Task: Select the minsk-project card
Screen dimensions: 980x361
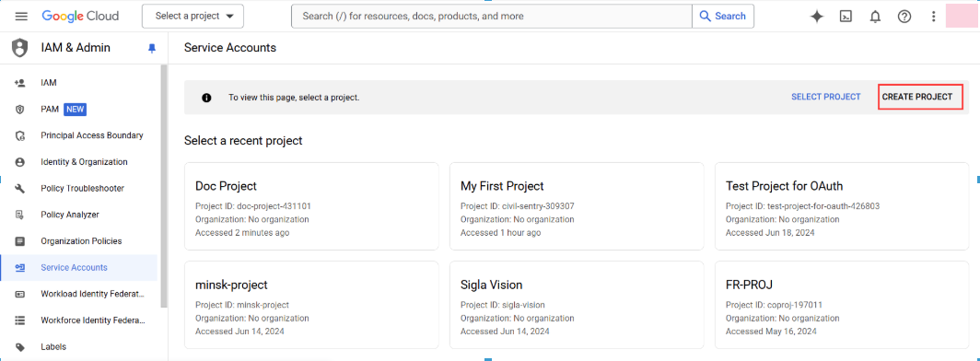Action: point(312,305)
